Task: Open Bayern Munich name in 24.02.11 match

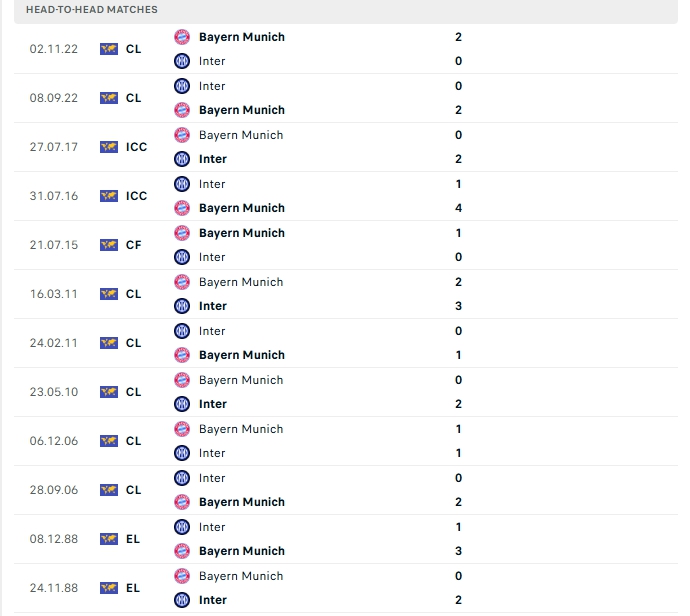Action: (242, 355)
